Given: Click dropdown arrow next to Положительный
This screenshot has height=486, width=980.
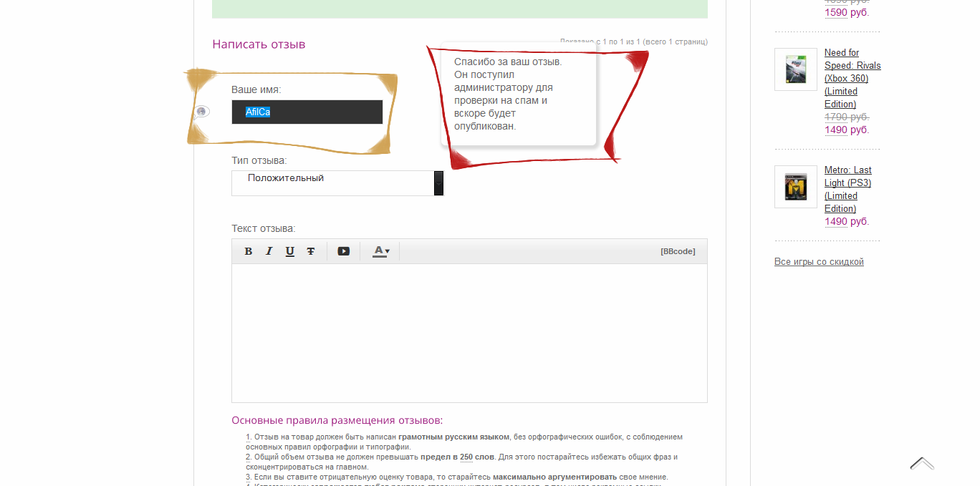Looking at the screenshot, I should tap(438, 183).
